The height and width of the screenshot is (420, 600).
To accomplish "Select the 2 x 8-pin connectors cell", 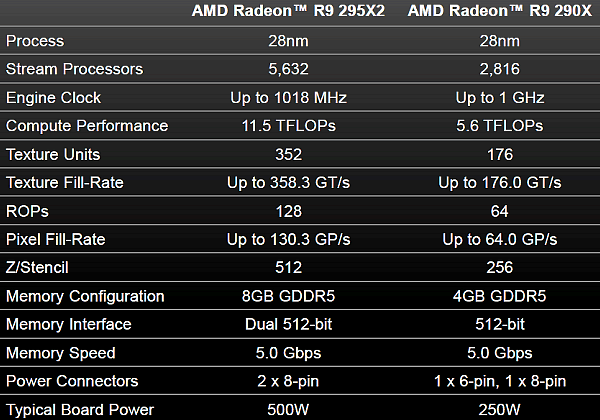I will (x=301, y=381).
